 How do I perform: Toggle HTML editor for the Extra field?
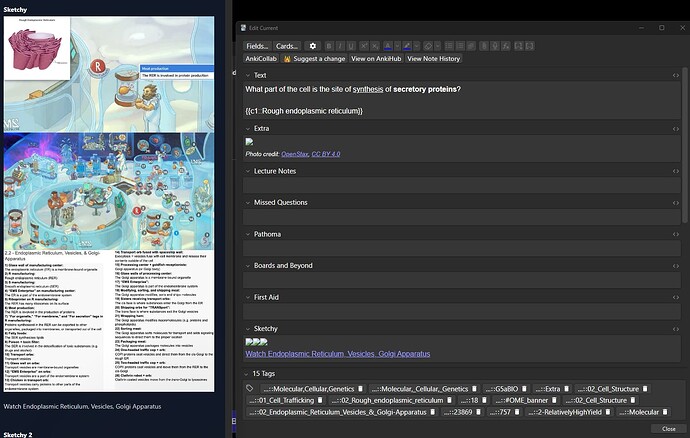point(675,129)
